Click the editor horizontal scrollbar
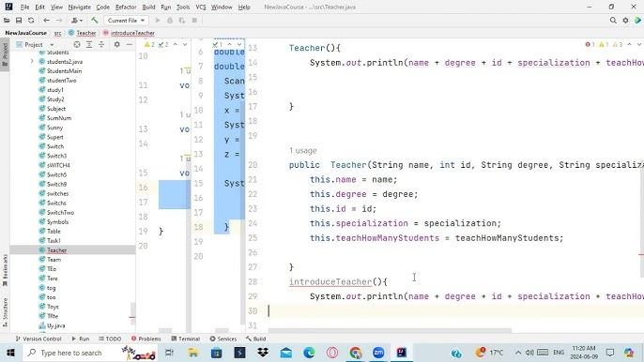Image resolution: width=644 pixels, height=362 pixels. click(x=390, y=330)
